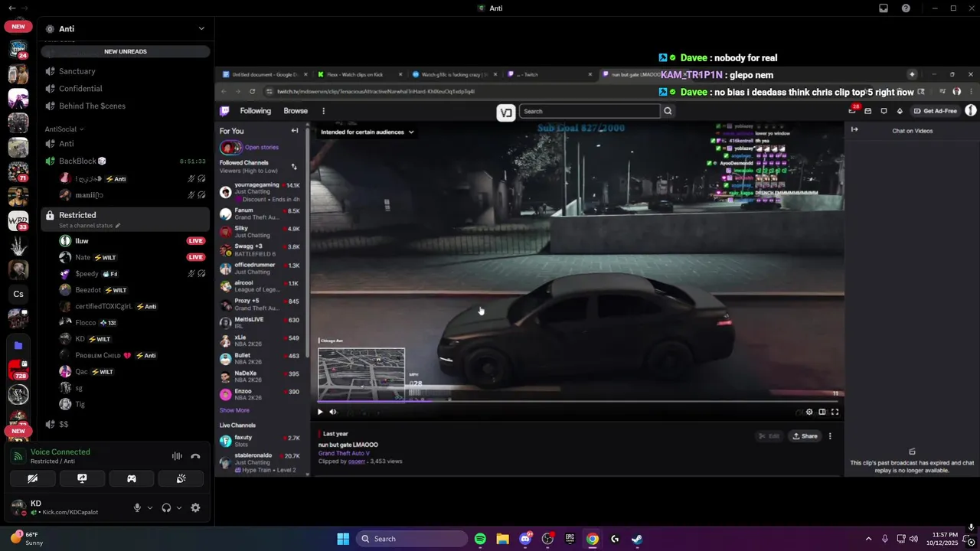
Task: Open Discord user settings gear
Action: pyautogui.click(x=195, y=507)
